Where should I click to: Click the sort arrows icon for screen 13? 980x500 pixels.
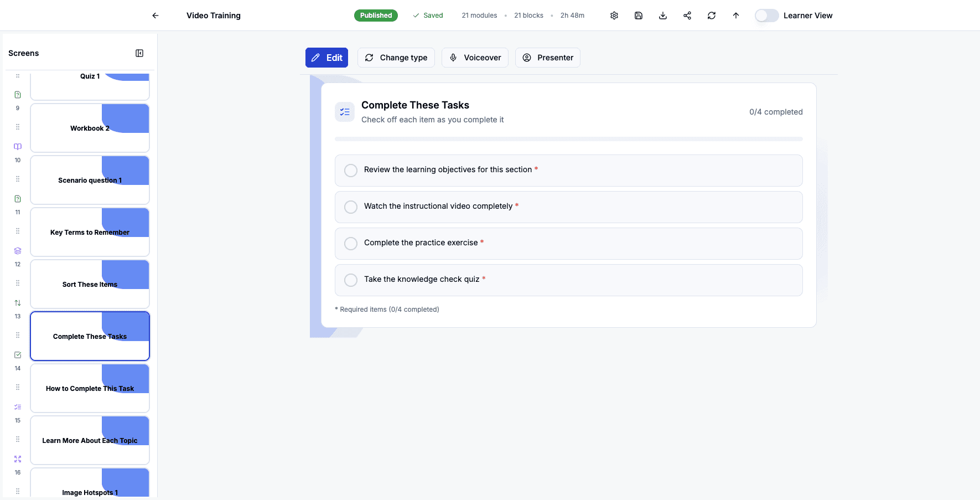pyautogui.click(x=18, y=303)
